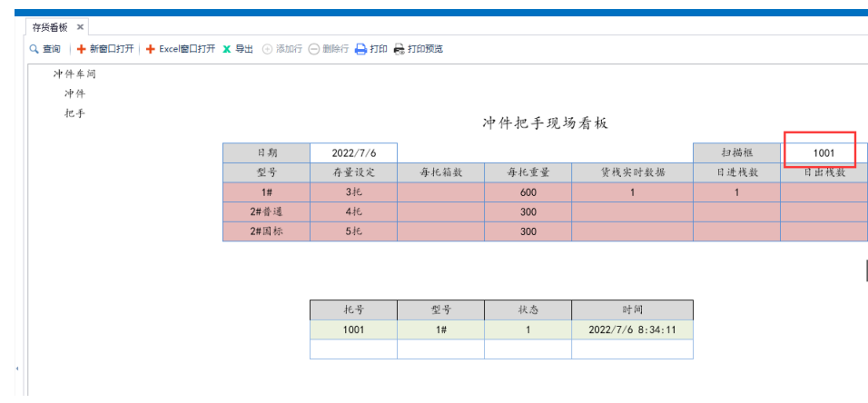Select 冲件车间 in the tree

[74, 74]
